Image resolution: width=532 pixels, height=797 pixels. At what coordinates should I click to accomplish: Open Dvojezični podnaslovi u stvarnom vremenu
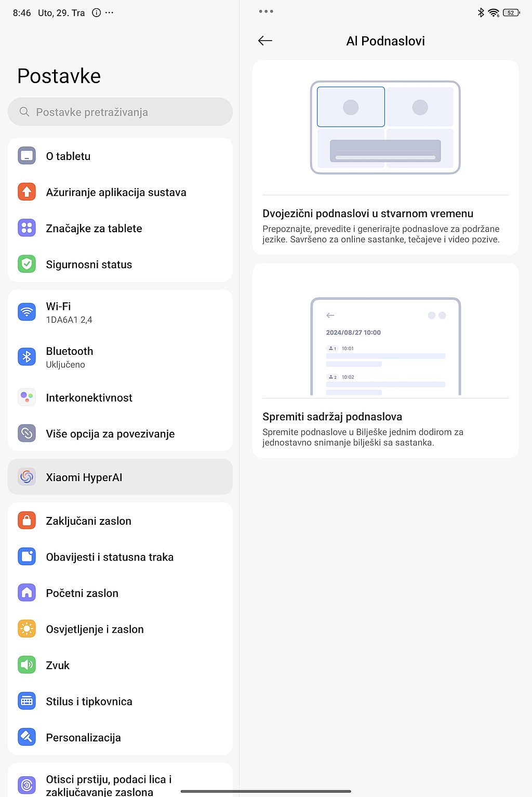click(385, 157)
